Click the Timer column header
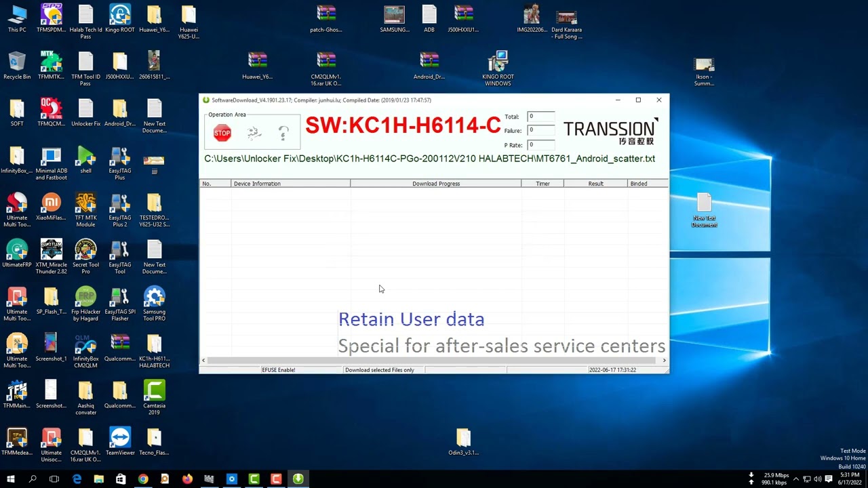868x488 pixels. click(x=542, y=184)
